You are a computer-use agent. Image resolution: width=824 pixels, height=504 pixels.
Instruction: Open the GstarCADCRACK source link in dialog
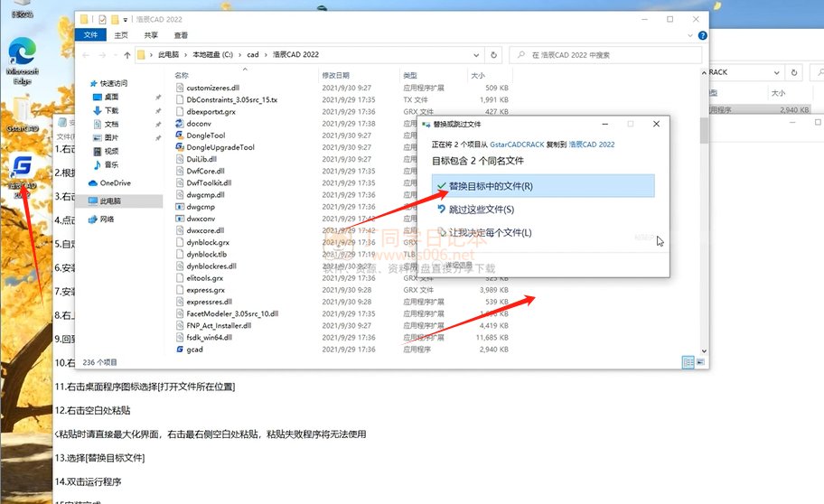[517, 144]
